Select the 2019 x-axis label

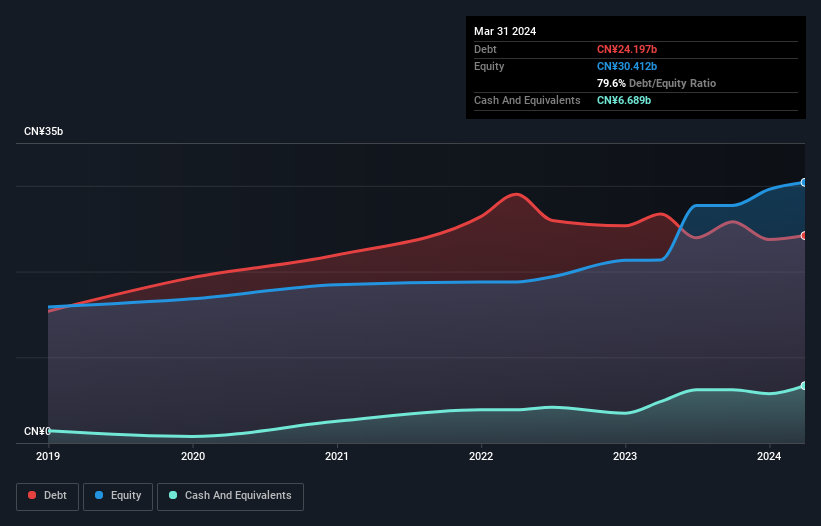(48, 456)
